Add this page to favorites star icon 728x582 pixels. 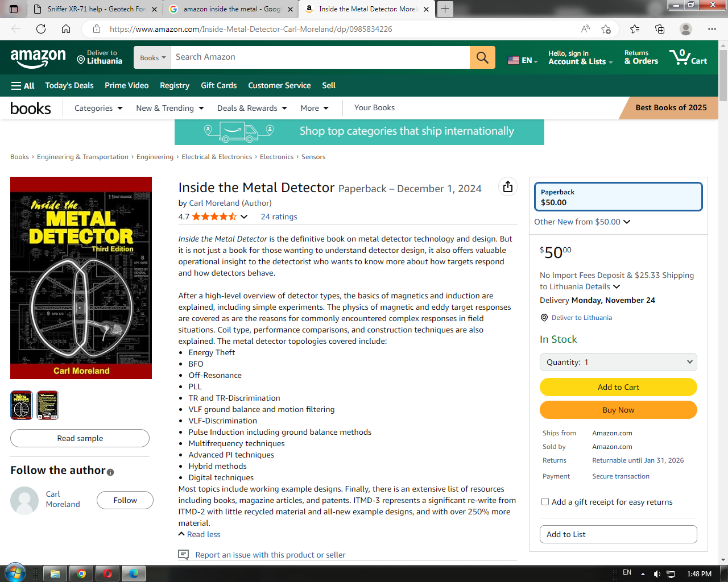pos(606,29)
